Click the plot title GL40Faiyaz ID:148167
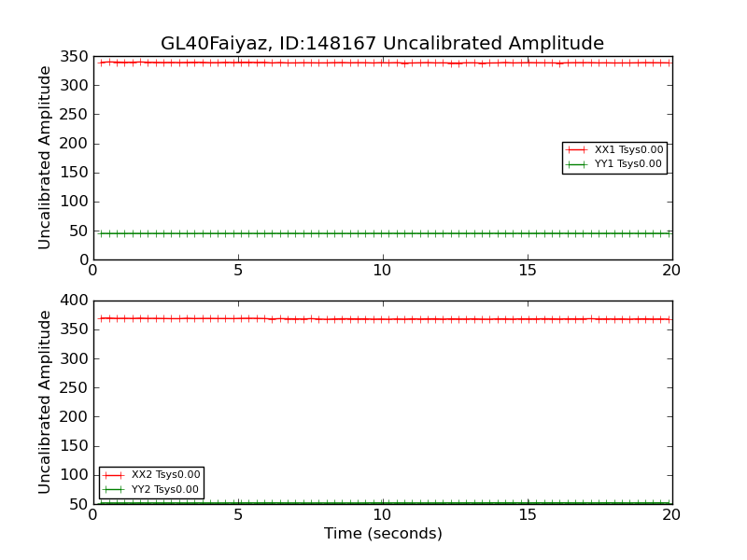This screenshot has height=560, width=747. pos(382,43)
